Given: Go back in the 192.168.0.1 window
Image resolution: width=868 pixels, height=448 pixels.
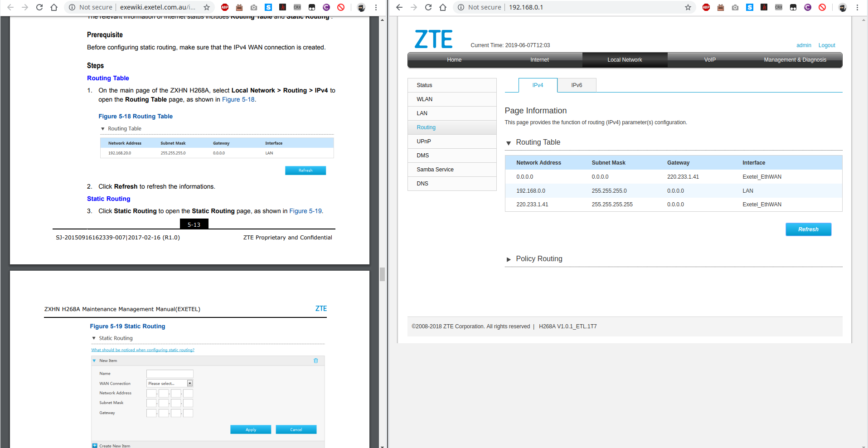Looking at the screenshot, I should point(399,7).
